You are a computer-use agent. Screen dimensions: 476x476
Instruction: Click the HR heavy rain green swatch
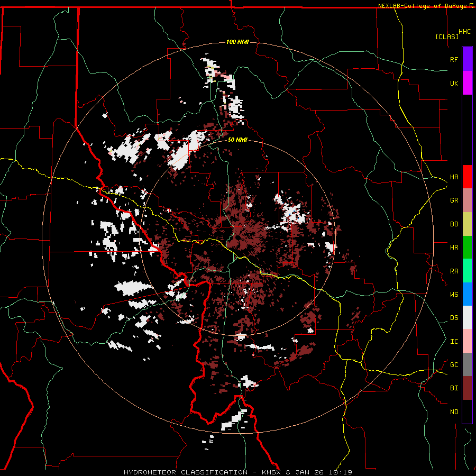click(x=467, y=247)
